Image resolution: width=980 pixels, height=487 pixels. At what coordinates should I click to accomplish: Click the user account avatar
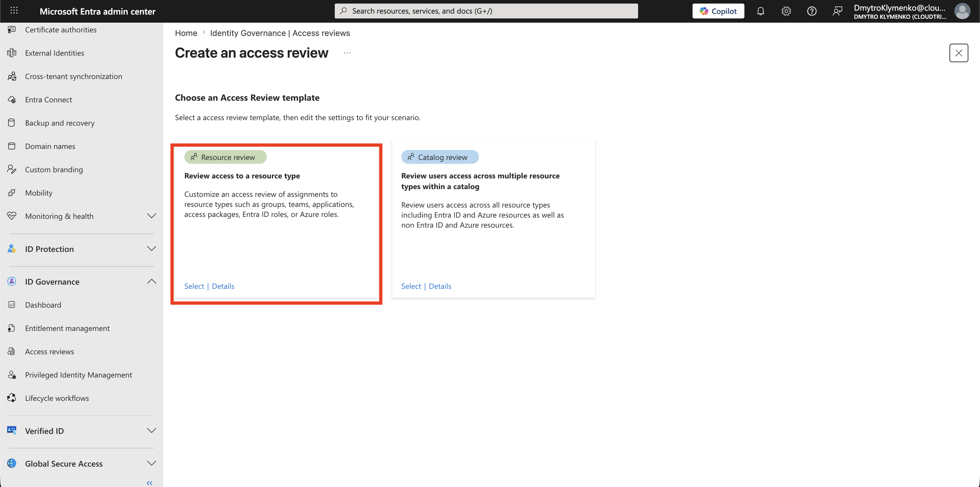pos(962,11)
